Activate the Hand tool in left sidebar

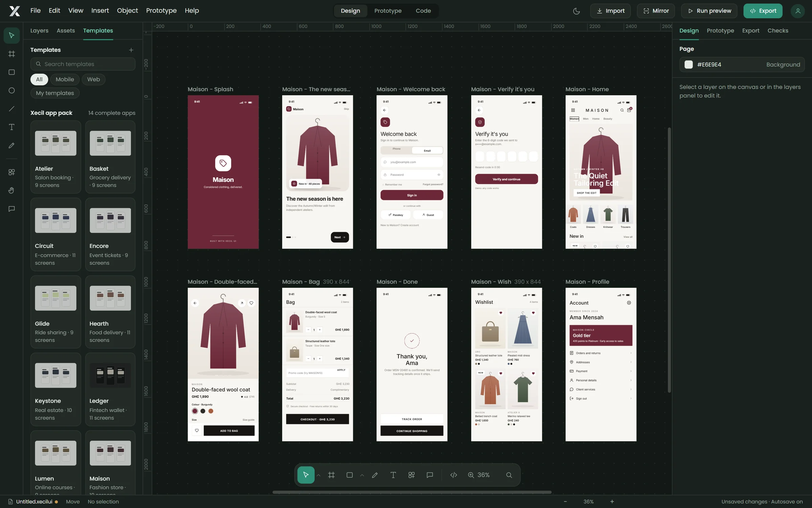(12, 190)
